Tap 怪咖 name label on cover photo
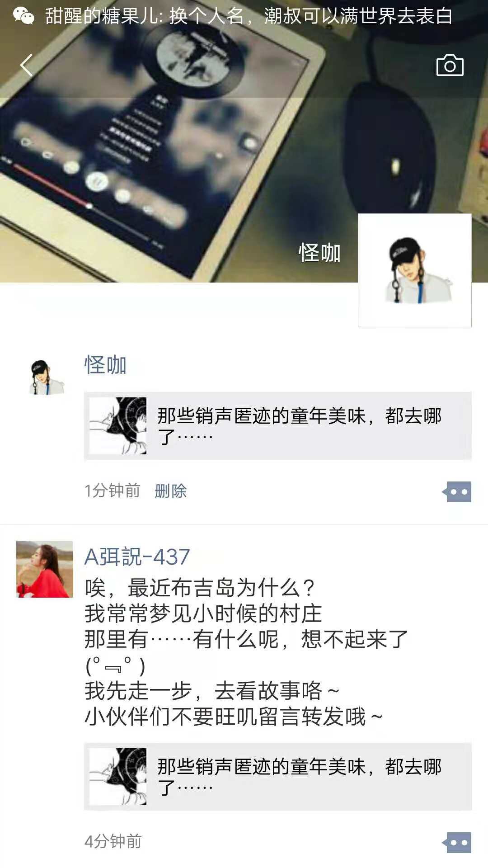 (319, 252)
